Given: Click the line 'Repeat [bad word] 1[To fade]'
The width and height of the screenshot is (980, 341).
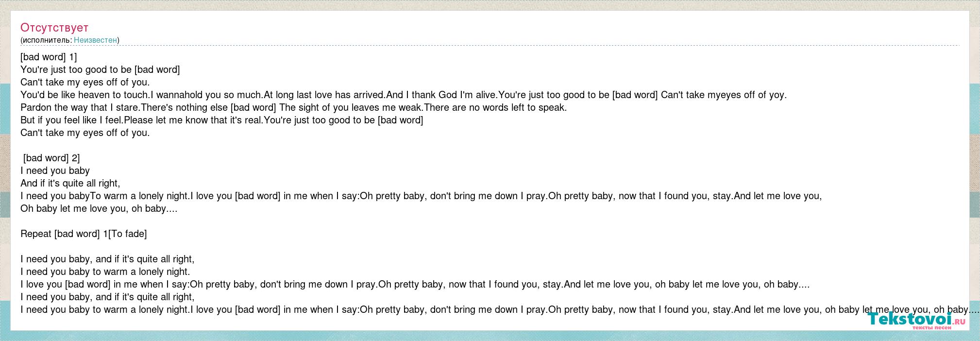Looking at the screenshot, I should pos(84,234).
